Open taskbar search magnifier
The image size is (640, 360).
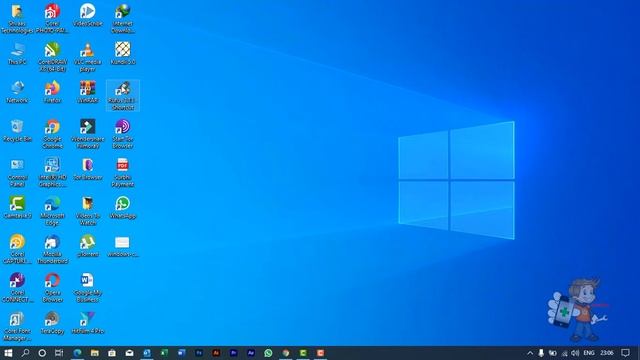[25, 353]
